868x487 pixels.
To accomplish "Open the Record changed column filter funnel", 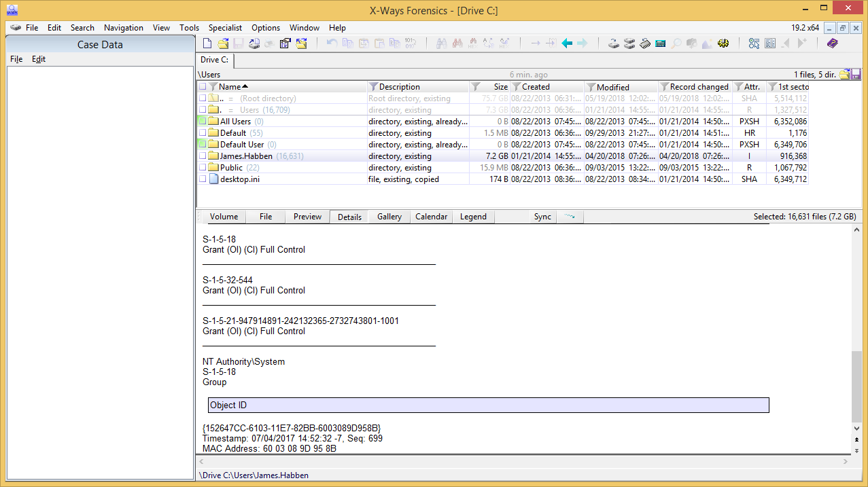I will [x=664, y=87].
